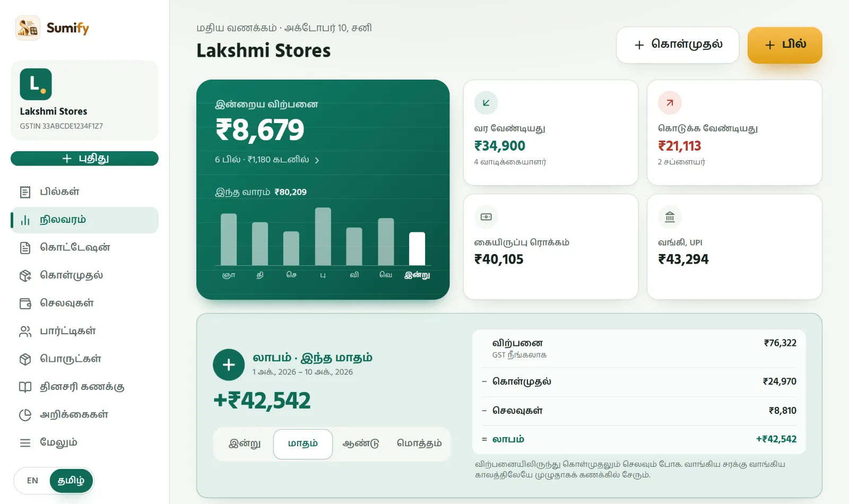Open Lakshmi Stores business card in sidebar
The height and width of the screenshot is (504, 849).
[84, 100]
